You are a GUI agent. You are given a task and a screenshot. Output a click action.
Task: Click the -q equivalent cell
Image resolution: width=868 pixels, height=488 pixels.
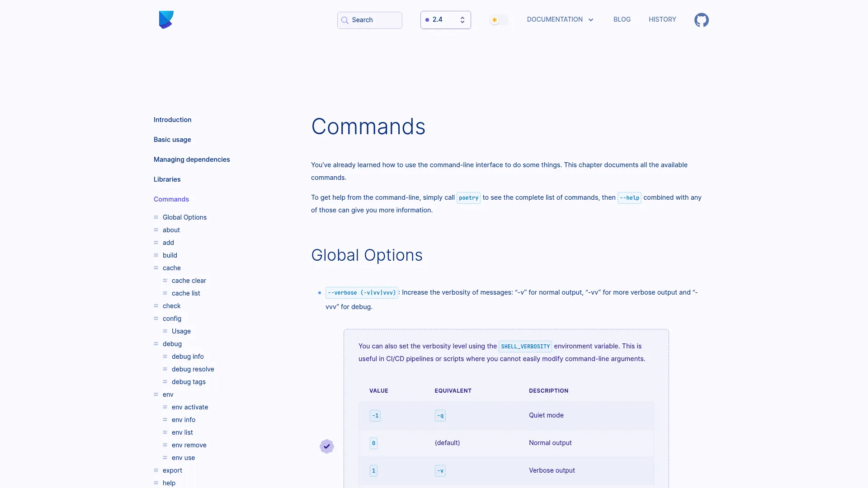(440, 416)
